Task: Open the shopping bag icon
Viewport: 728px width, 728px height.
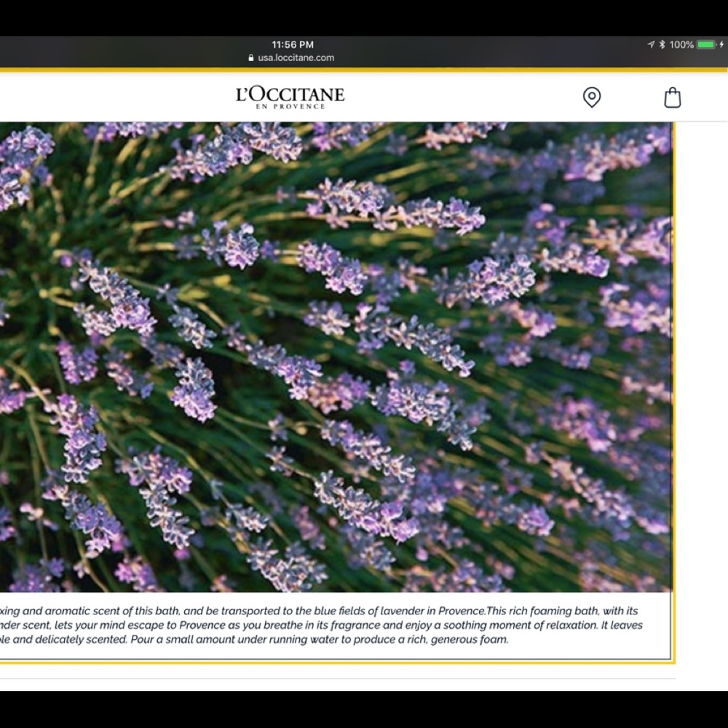Action: 672,98
